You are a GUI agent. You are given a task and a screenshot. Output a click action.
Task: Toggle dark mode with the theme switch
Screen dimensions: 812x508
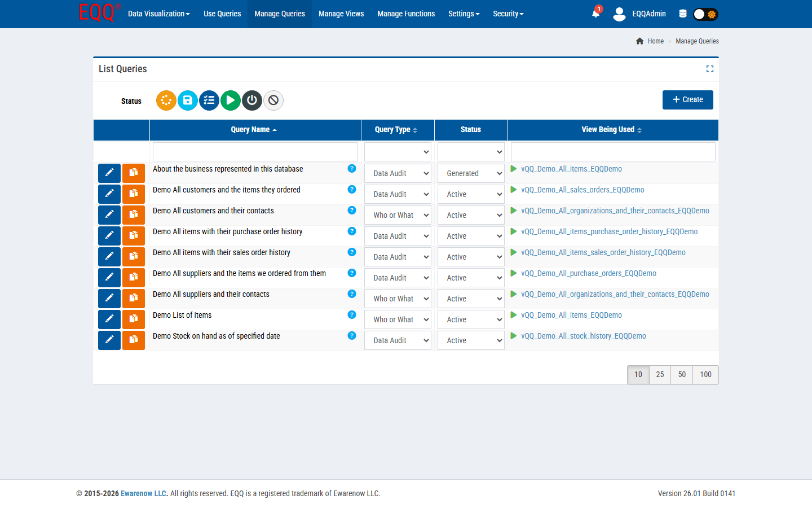(x=704, y=14)
